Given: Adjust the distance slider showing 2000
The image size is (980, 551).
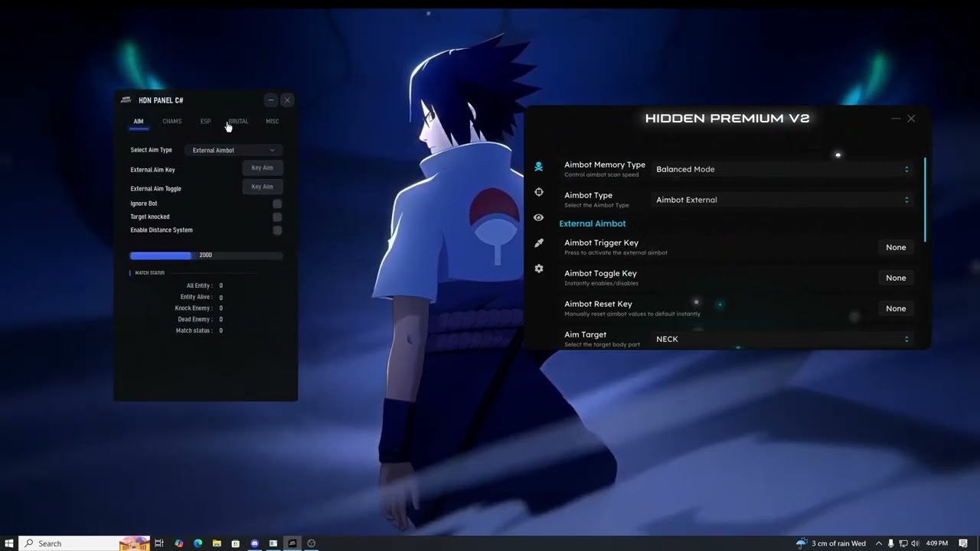Looking at the screenshot, I should tap(206, 256).
